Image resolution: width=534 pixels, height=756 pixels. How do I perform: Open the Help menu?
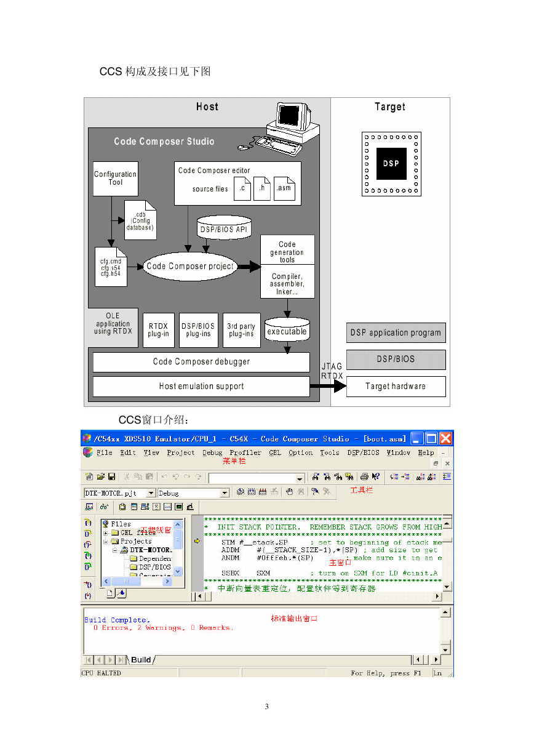(x=426, y=452)
